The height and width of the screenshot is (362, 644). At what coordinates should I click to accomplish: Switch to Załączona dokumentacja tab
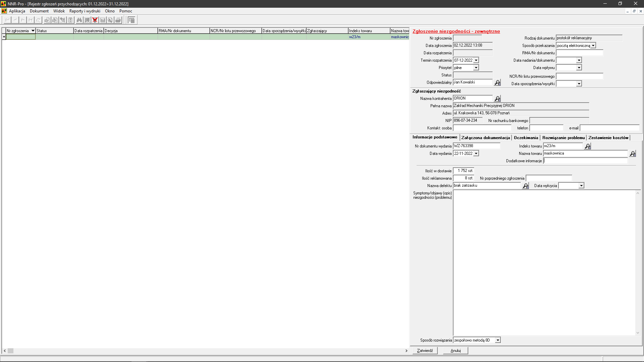(x=485, y=138)
